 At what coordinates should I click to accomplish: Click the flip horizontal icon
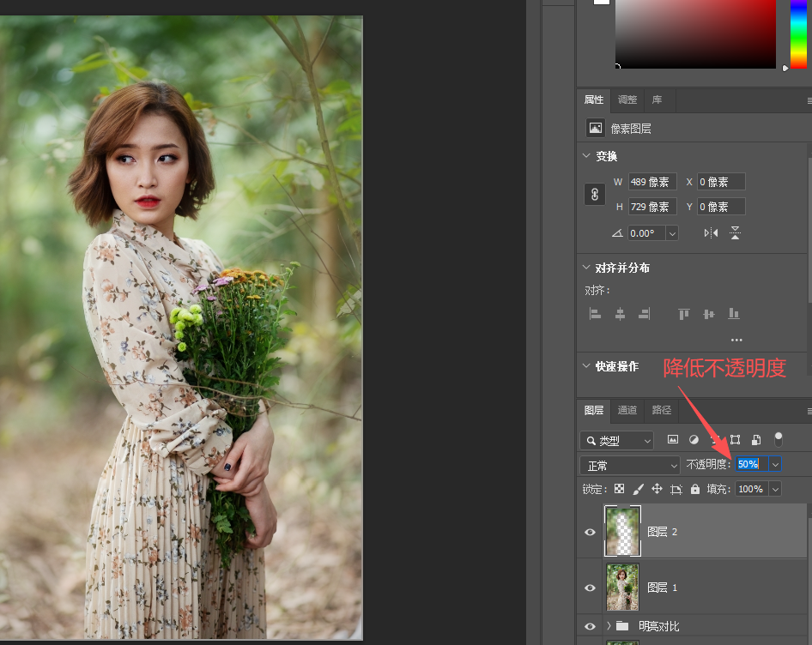pyautogui.click(x=711, y=233)
